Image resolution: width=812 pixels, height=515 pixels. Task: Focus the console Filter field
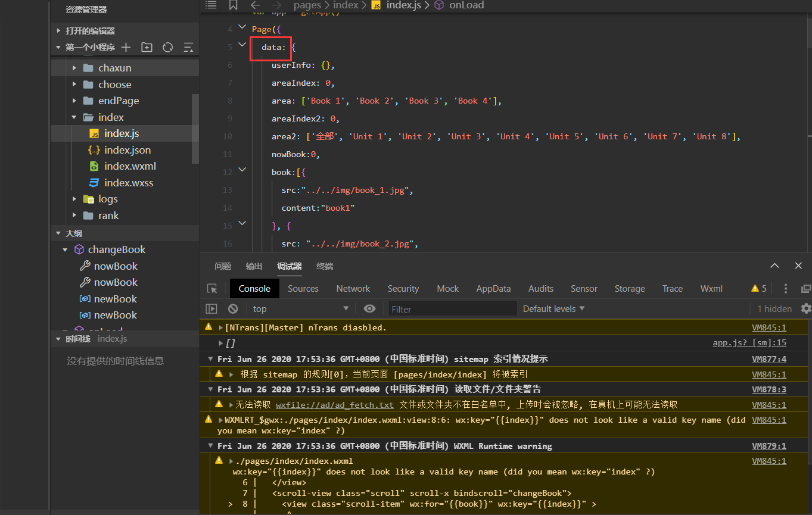click(x=453, y=308)
